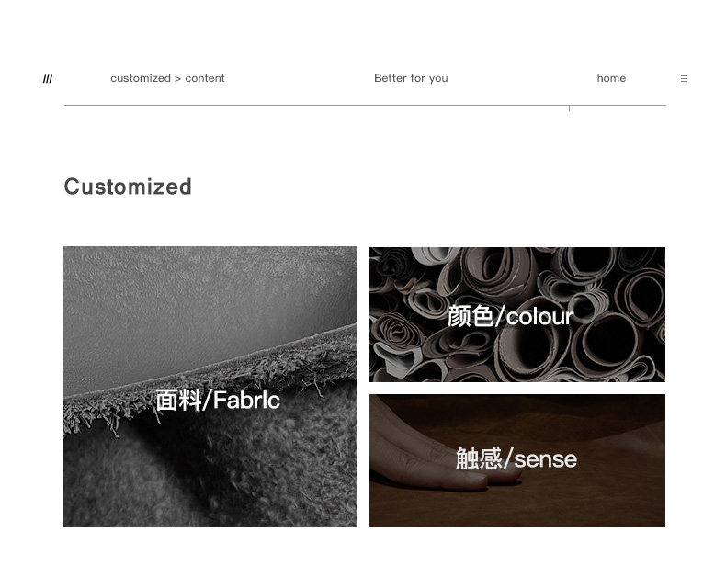Click the 触感/sense label text
Image resolution: width=726 pixels, height=588 pixels.
(516, 458)
